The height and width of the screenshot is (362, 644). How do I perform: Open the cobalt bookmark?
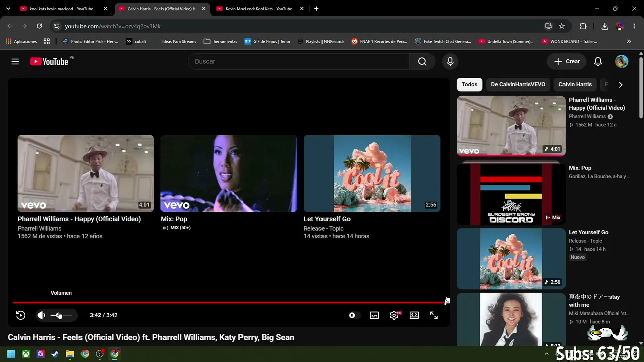click(136, 41)
